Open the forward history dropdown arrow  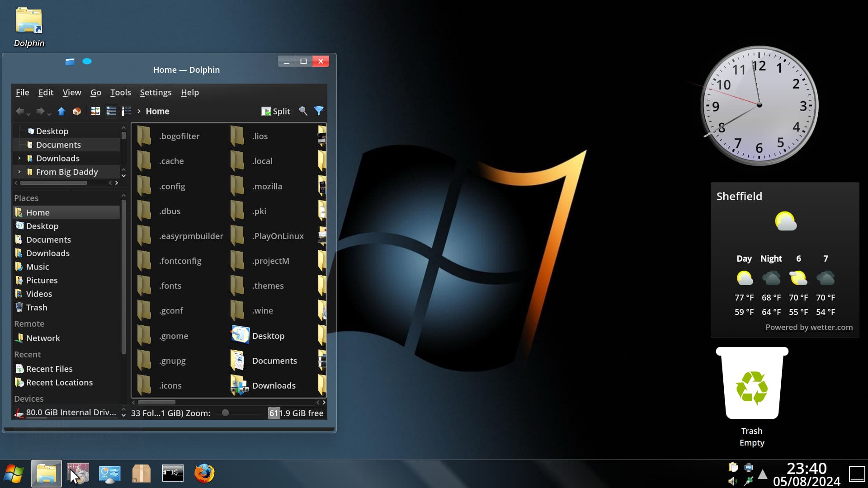(49, 113)
